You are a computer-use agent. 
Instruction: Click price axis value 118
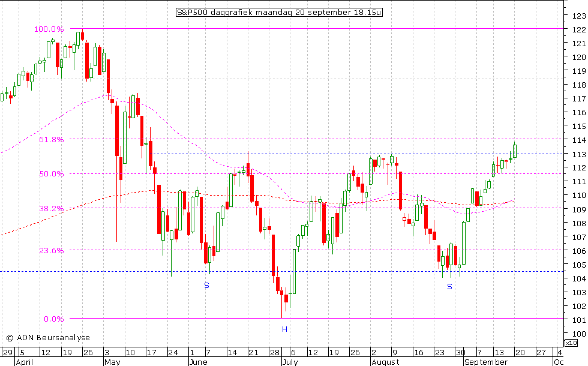579,85
